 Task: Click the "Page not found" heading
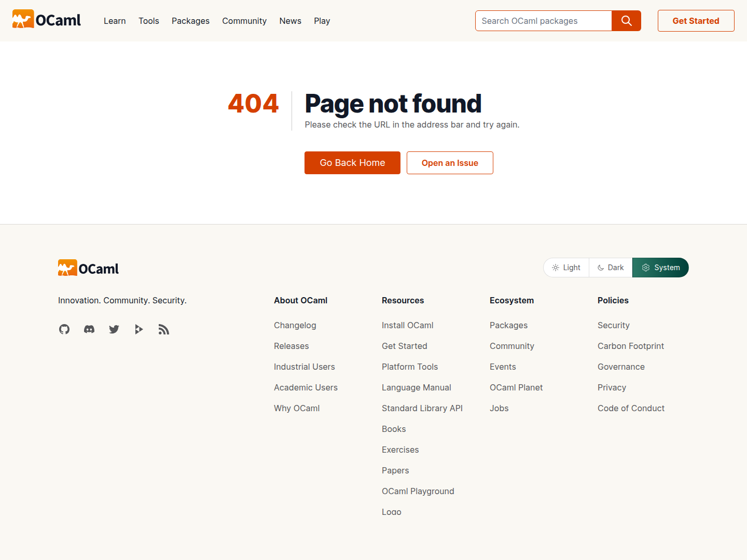(x=393, y=104)
